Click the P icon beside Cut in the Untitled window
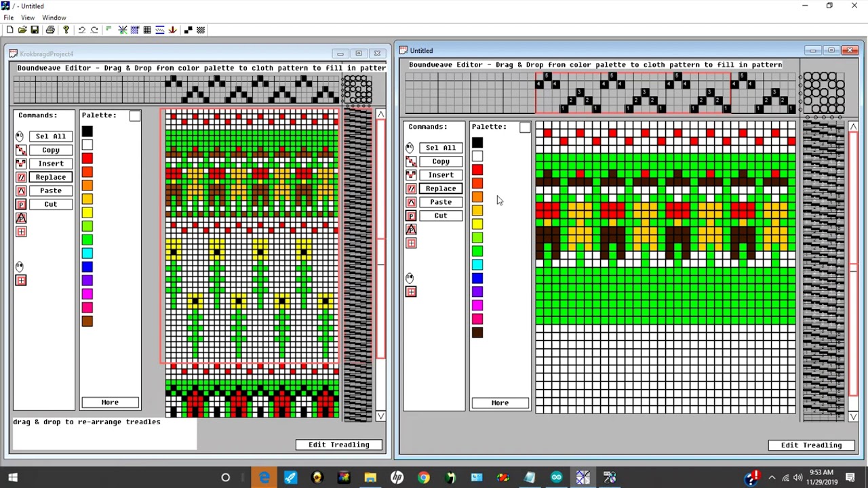 [x=411, y=216]
